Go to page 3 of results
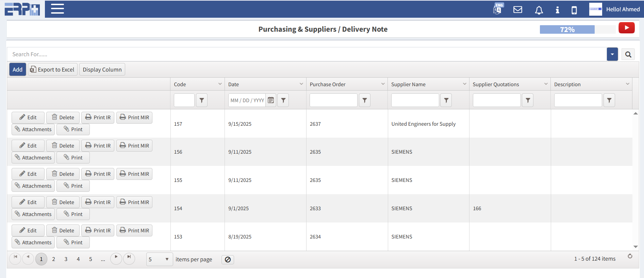Screen dimensions: 644x278 [x=66, y=259]
